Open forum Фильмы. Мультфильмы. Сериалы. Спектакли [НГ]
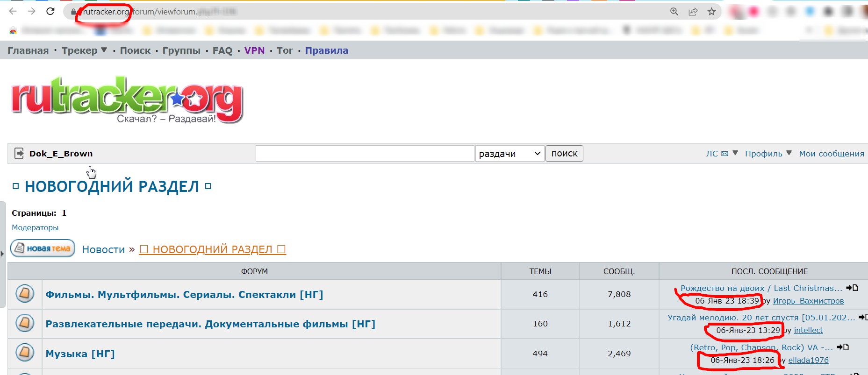This screenshot has height=375, width=868. point(184,294)
